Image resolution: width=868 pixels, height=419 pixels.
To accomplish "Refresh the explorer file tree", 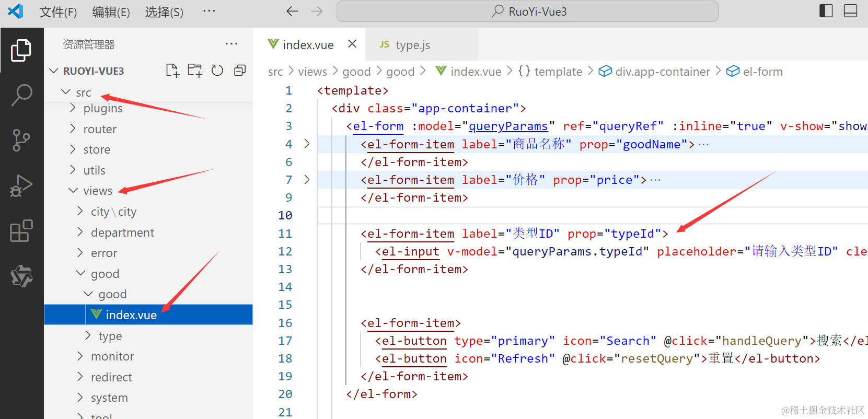I will point(217,71).
